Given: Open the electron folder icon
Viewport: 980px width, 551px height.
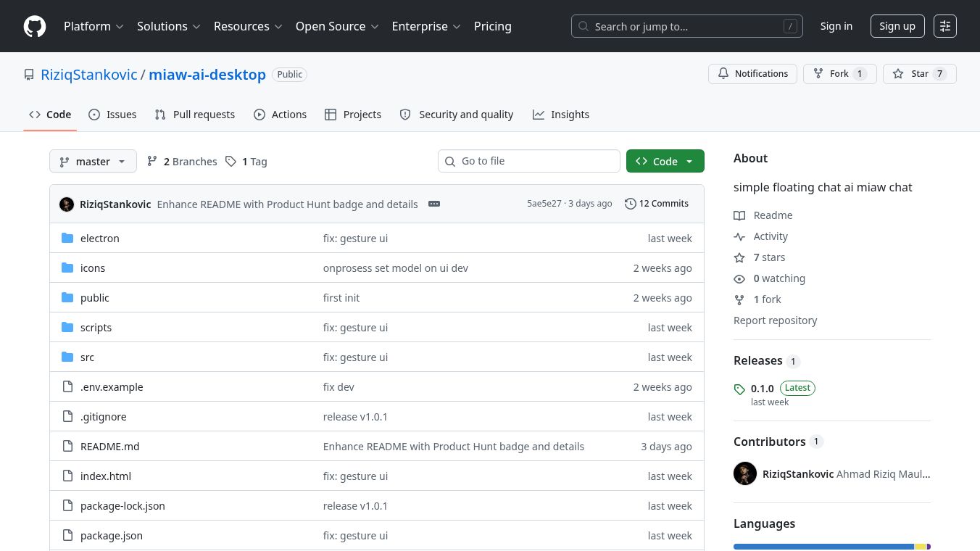Looking at the screenshot, I should [x=67, y=238].
